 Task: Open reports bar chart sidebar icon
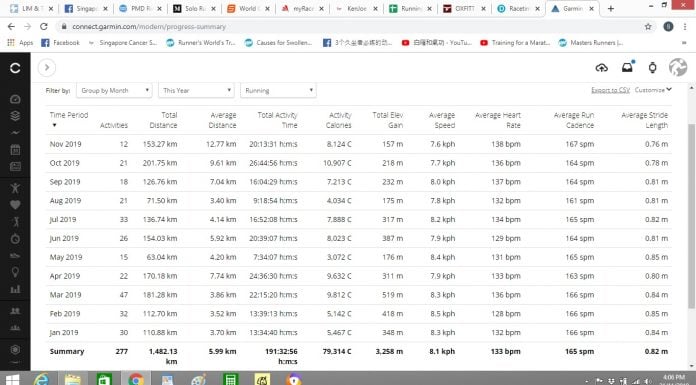click(15, 289)
